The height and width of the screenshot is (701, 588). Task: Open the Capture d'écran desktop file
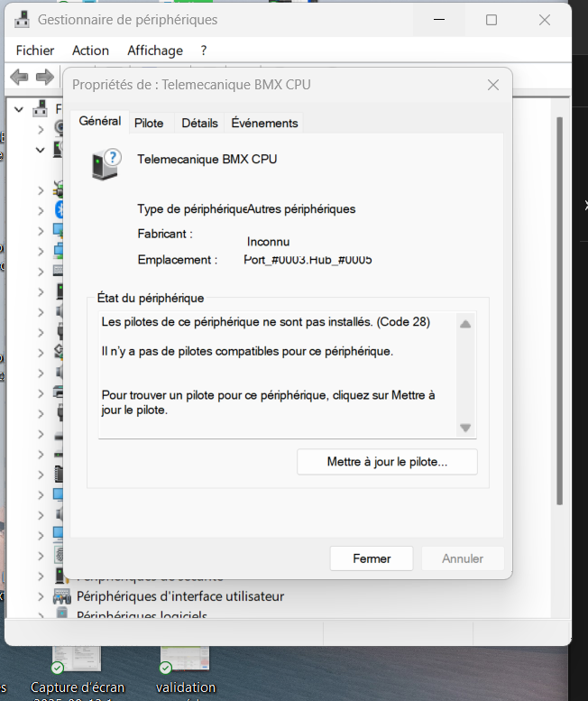pyautogui.click(x=78, y=675)
